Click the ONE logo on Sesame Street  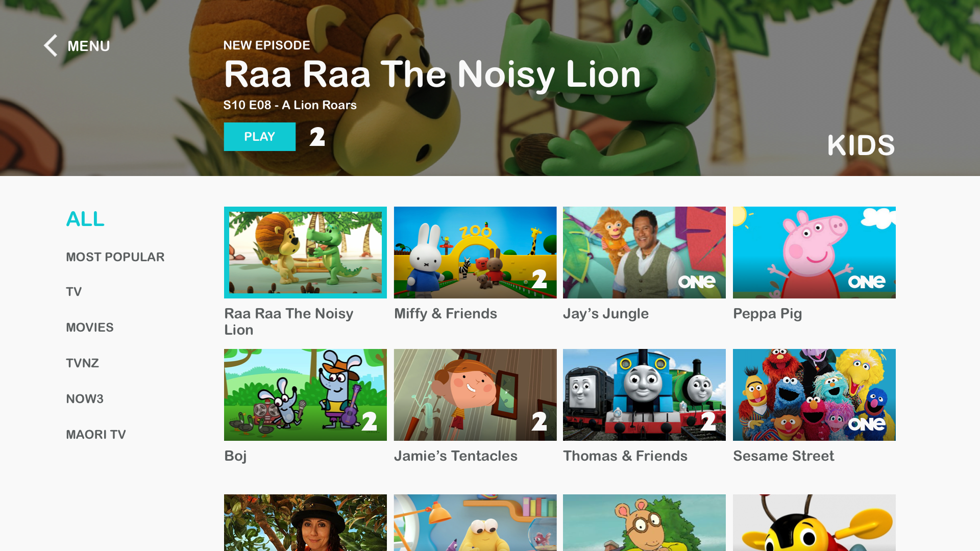pos(866,424)
